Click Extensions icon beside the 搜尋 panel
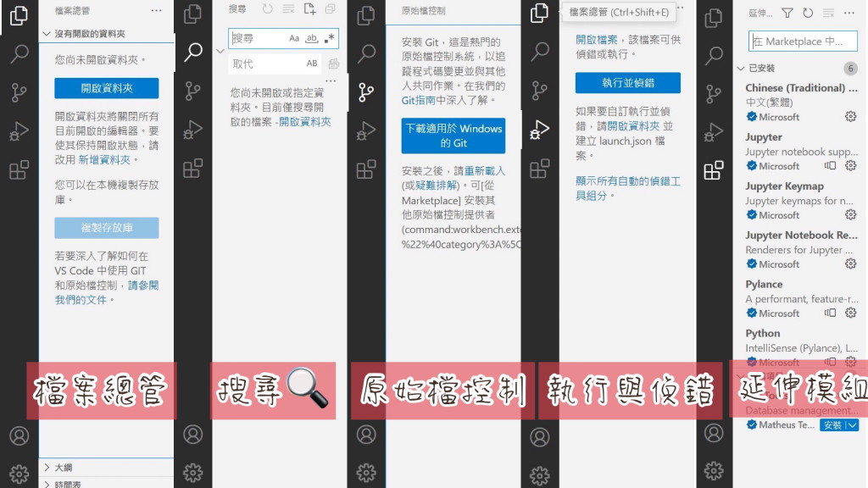The image size is (868, 488). (x=192, y=169)
